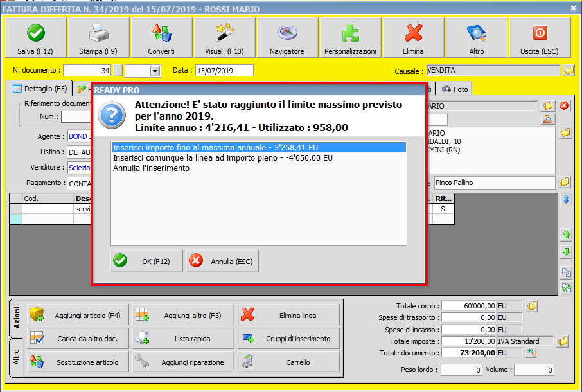Preview with the Visual. (F10) wand button
The height and width of the screenshot is (392, 582).
(225, 37)
